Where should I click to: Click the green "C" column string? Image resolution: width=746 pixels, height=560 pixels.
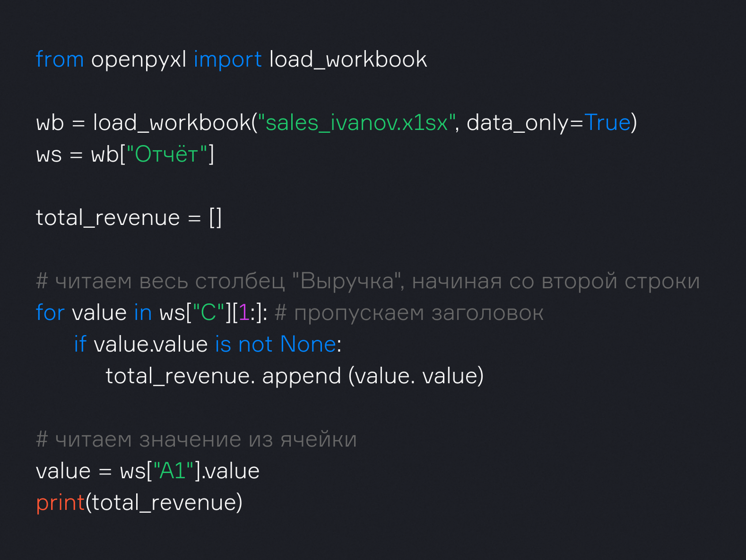[208, 313]
